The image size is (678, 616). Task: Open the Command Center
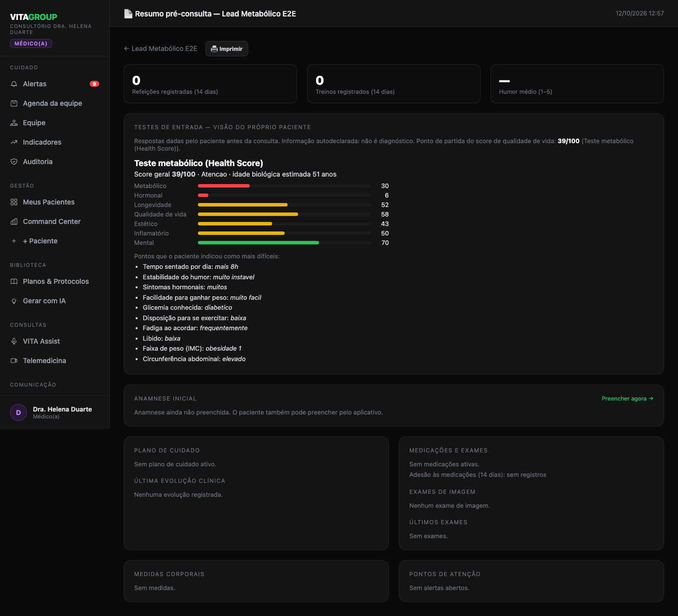click(55, 221)
